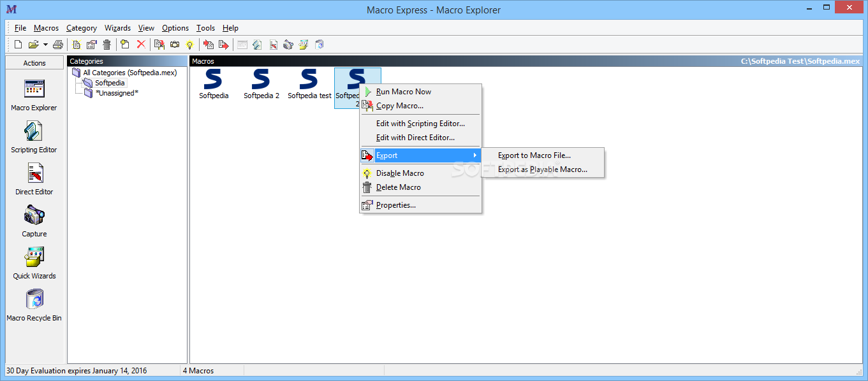868x381 pixels.
Task: Choose Edit with Direct Editor... entry
Action: (x=420, y=138)
